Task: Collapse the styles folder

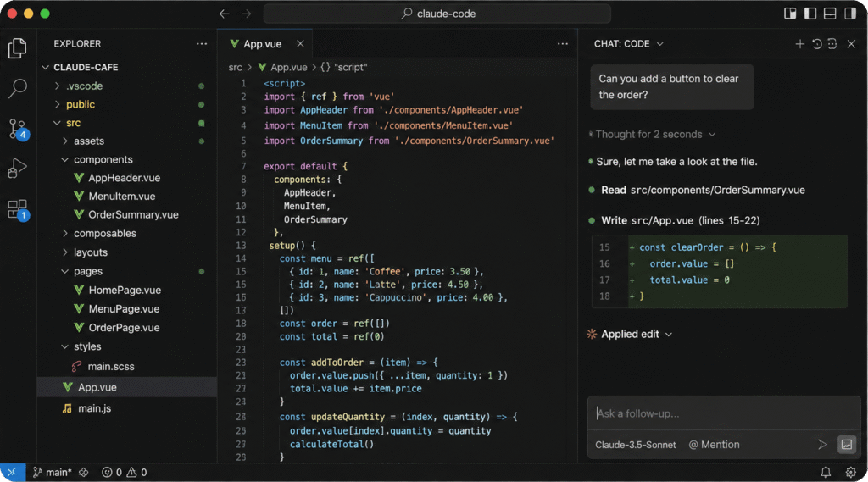Action: pyautogui.click(x=65, y=346)
